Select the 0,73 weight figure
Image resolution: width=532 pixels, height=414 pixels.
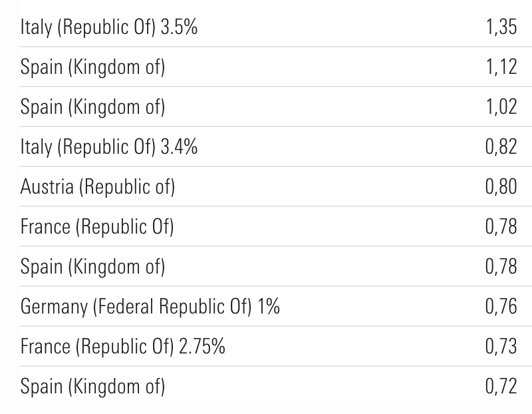(x=501, y=347)
